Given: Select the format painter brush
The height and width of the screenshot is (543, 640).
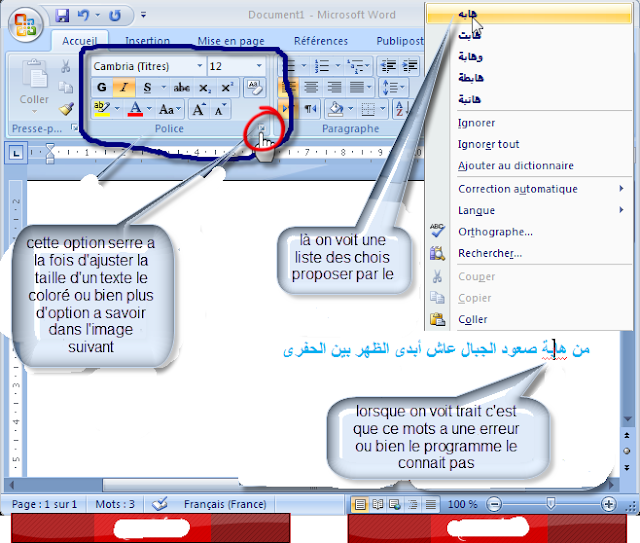Looking at the screenshot, I should tap(66, 109).
